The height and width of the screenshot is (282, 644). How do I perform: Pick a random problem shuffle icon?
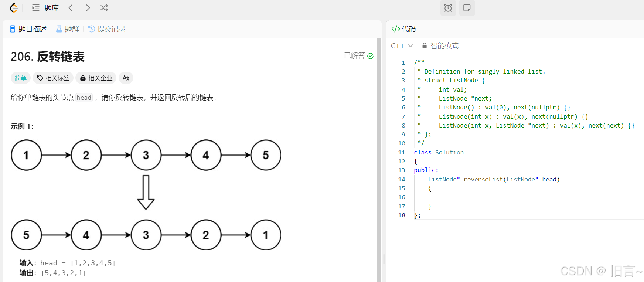104,8
